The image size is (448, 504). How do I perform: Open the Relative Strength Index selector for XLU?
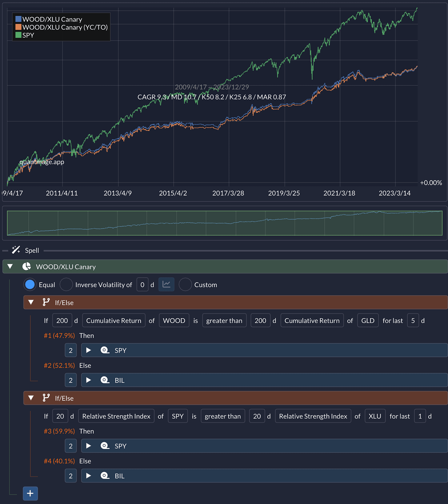[x=313, y=416]
